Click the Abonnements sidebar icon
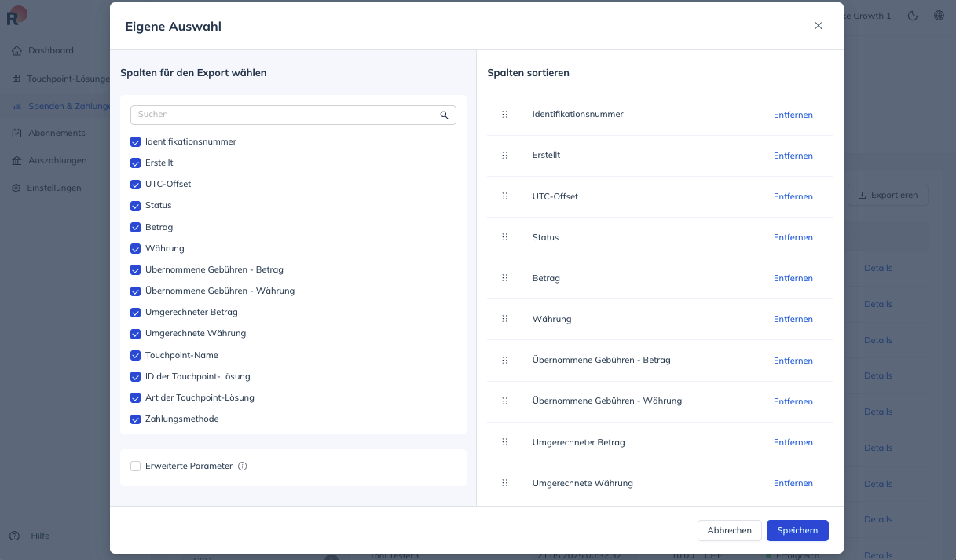Screen dimensions: 956x560 [16, 134]
